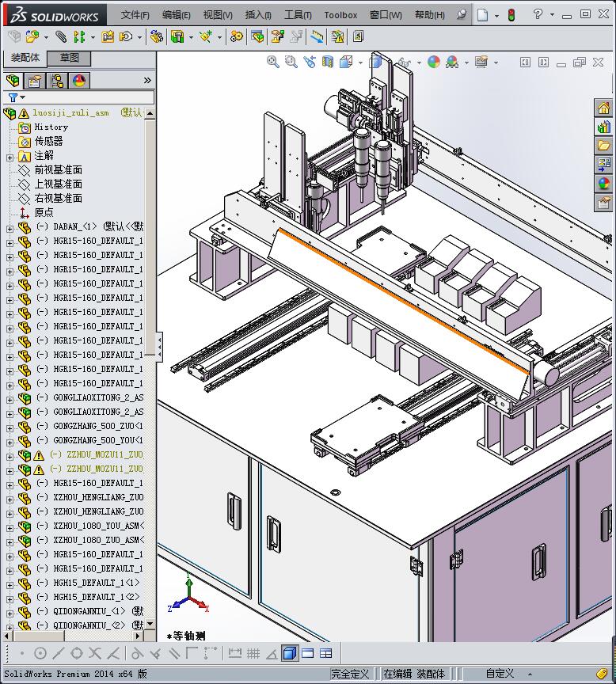This screenshot has width=616, height=684.
Task: Open the Toolbox menu
Action: (x=340, y=15)
